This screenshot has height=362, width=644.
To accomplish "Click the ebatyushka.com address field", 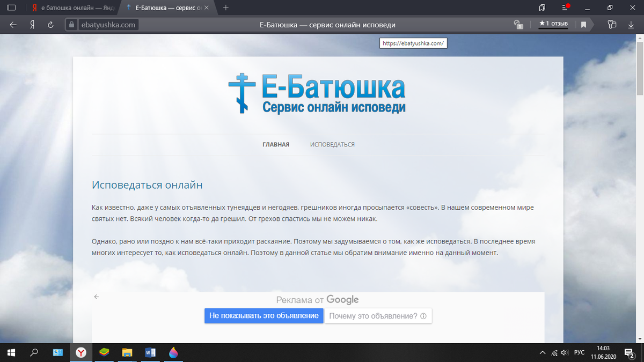I will click(x=109, y=25).
